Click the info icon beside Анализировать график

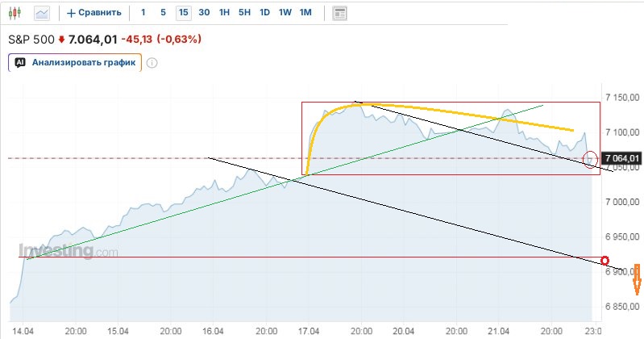point(152,63)
